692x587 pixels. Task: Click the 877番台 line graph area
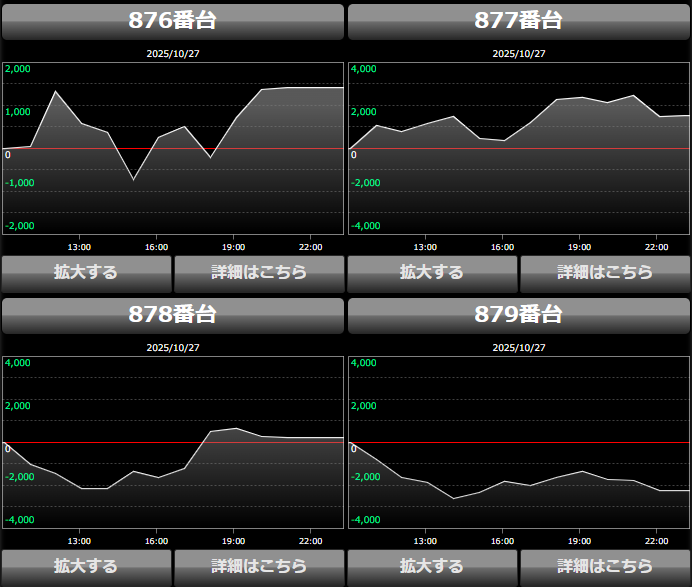click(x=519, y=148)
